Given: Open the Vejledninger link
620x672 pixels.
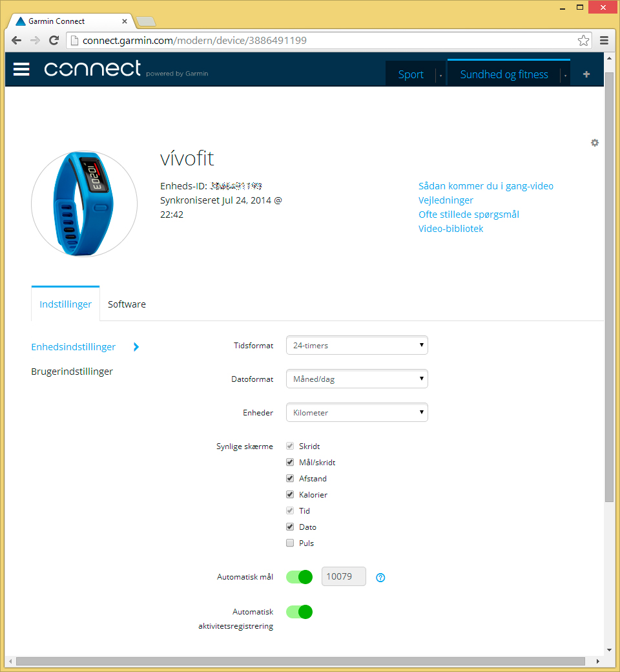Looking at the screenshot, I should [x=446, y=200].
